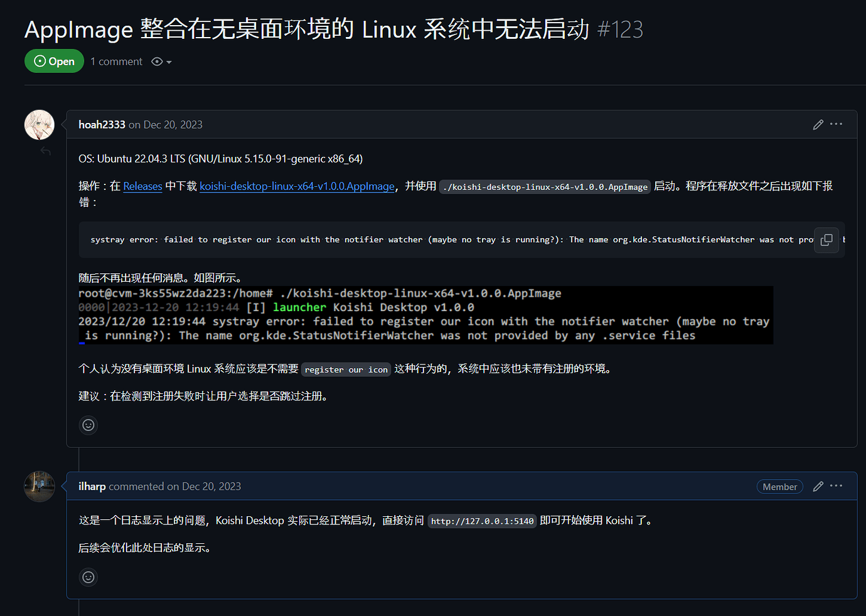
Task: Open the terminal screenshot image
Action: [x=425, y=315]
